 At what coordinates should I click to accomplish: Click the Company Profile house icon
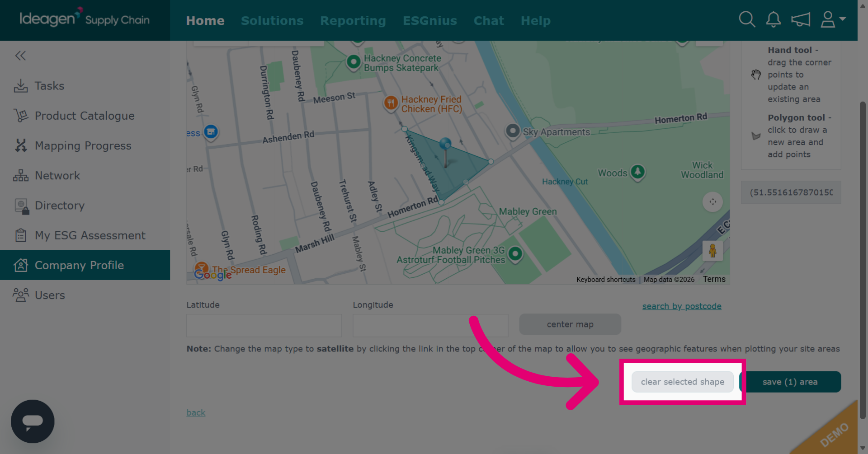tap(21, 265)
